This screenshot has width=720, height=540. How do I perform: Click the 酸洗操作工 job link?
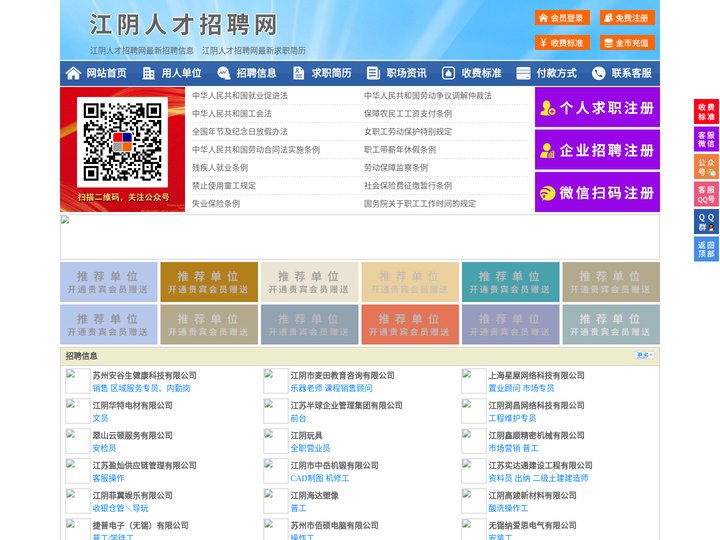click(x=508, y=508)
